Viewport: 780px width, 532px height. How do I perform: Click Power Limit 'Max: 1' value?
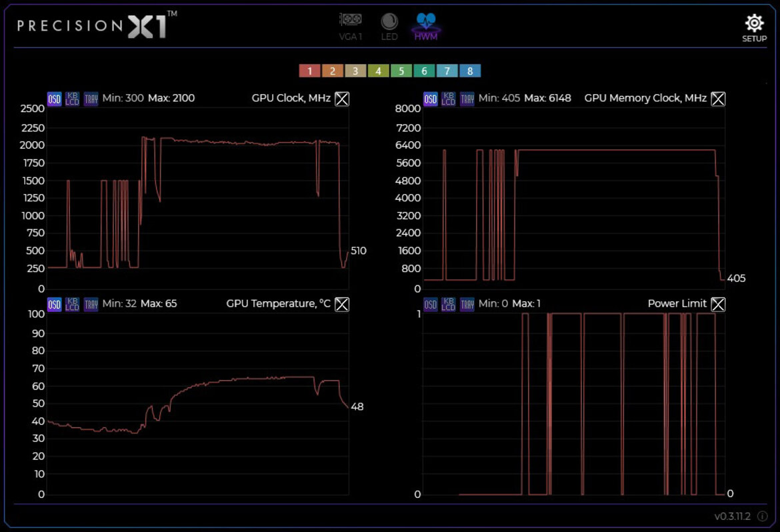(526, 303)
